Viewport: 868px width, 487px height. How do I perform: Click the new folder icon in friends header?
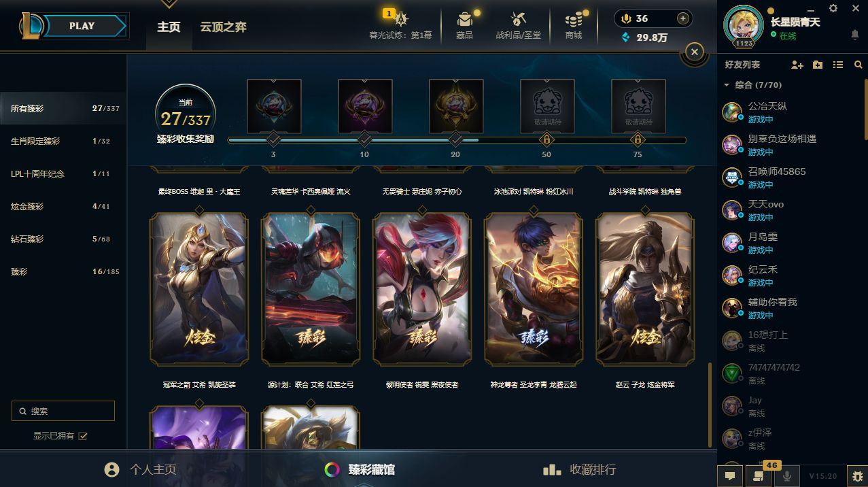(818, 65)
